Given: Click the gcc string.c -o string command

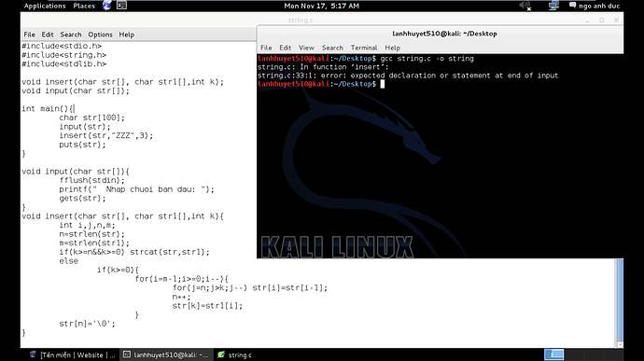Looking at the screenshot, I should tap(427, 59).
